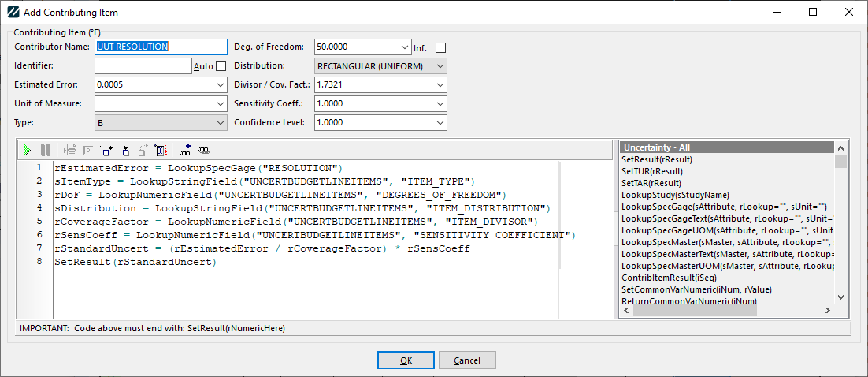The height and width of the screenshot is (377, 868).
Task: Select LookupStudy(sStudyName) from function list
Action: coord(674,195)
